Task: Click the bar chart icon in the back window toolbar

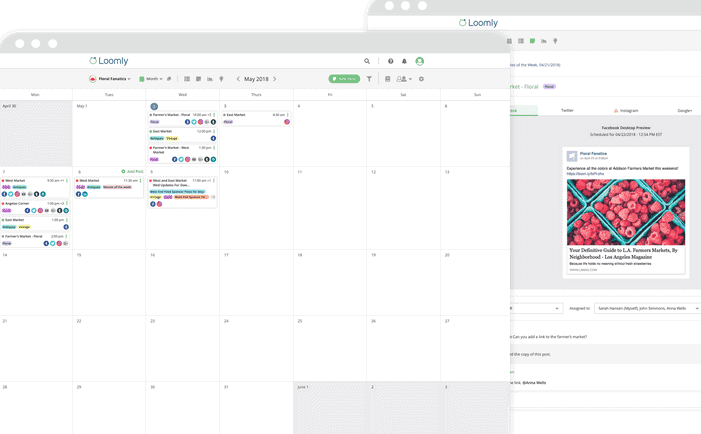Action: 544,41
